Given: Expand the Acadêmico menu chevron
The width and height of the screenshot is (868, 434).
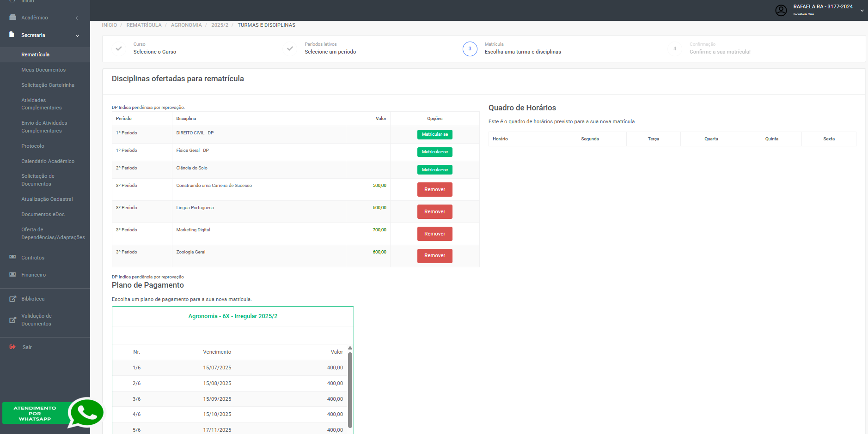Looking at the screenshot, I should [77, 18].
